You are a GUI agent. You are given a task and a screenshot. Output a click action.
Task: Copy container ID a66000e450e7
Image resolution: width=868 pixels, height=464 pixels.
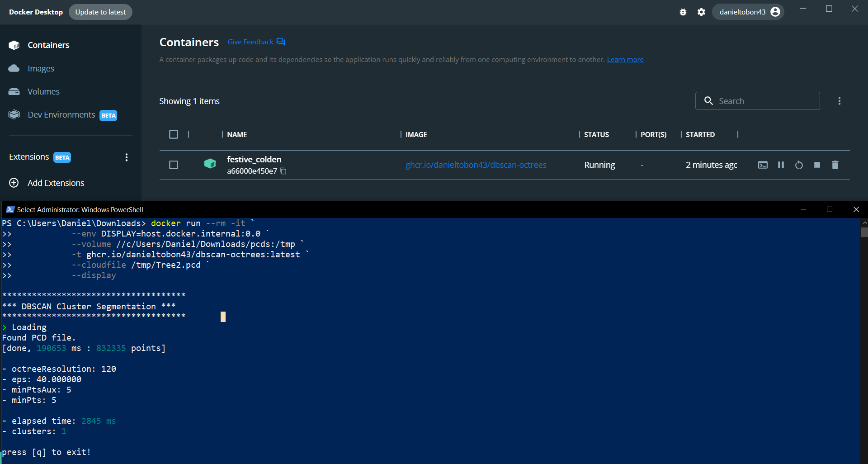click(x=283, y=171)
